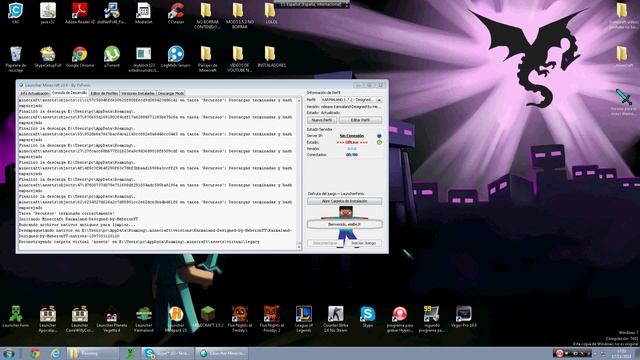Open the Paisajes de Minecraft folder
The image size is (640, 360).
(x=207, y=59)
